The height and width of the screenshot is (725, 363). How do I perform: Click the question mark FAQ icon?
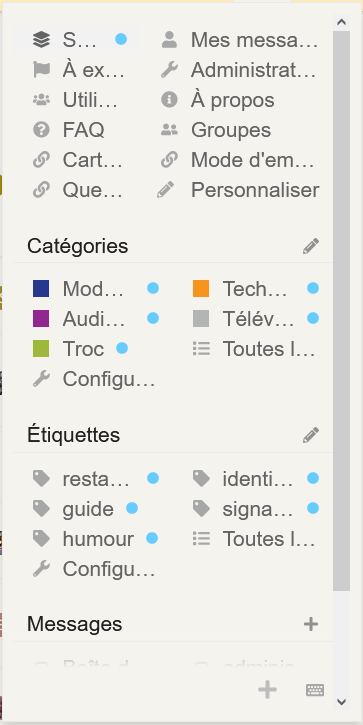41,130
